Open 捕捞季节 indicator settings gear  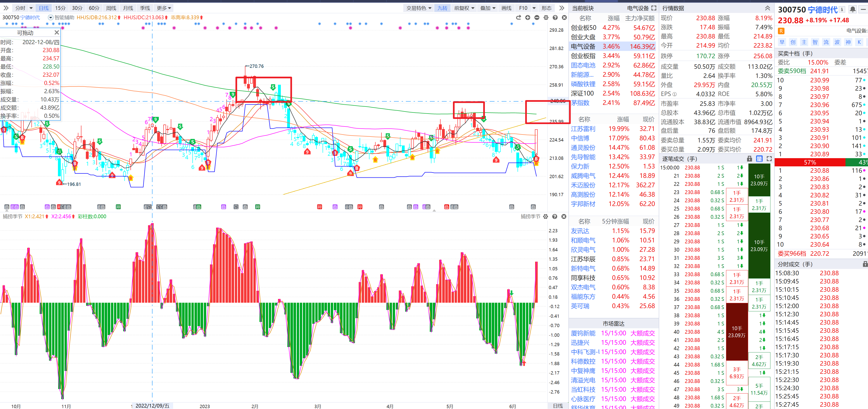coord(545,216)
